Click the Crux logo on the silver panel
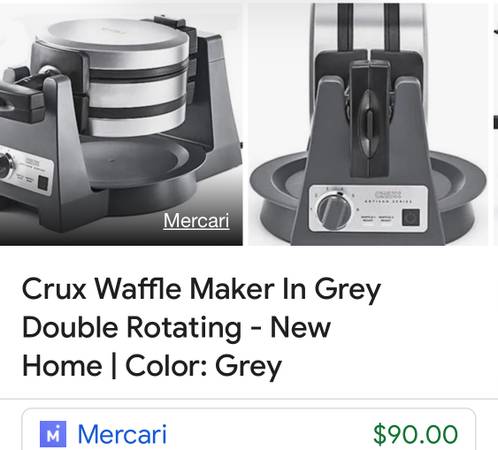498x450 pixels. [388, 195]
